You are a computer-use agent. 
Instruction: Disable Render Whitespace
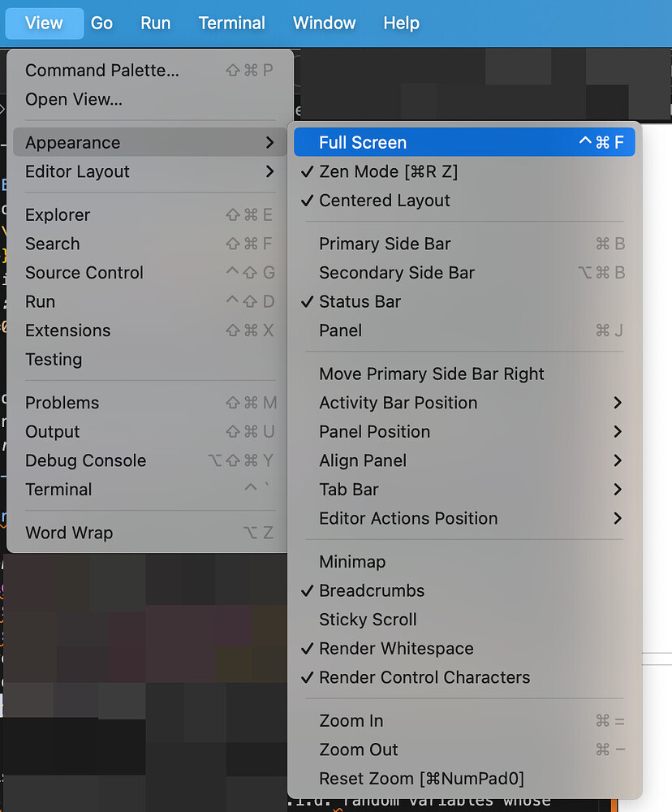395,649
